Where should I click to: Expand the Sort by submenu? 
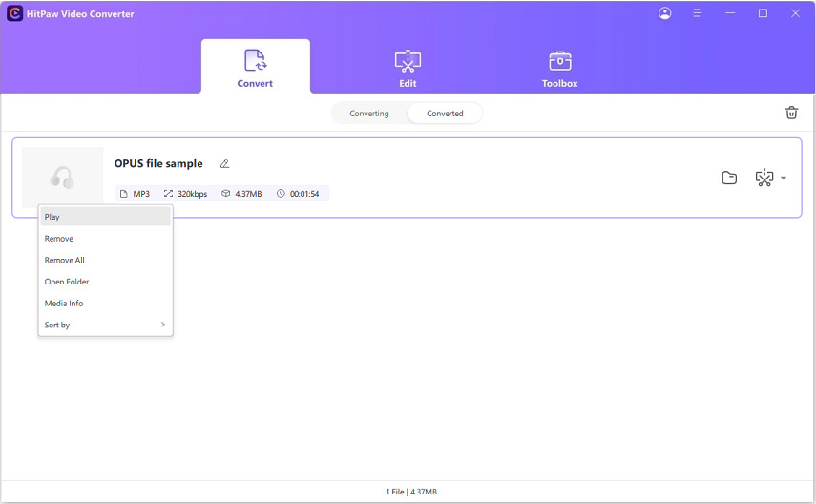tap(106, 325)
